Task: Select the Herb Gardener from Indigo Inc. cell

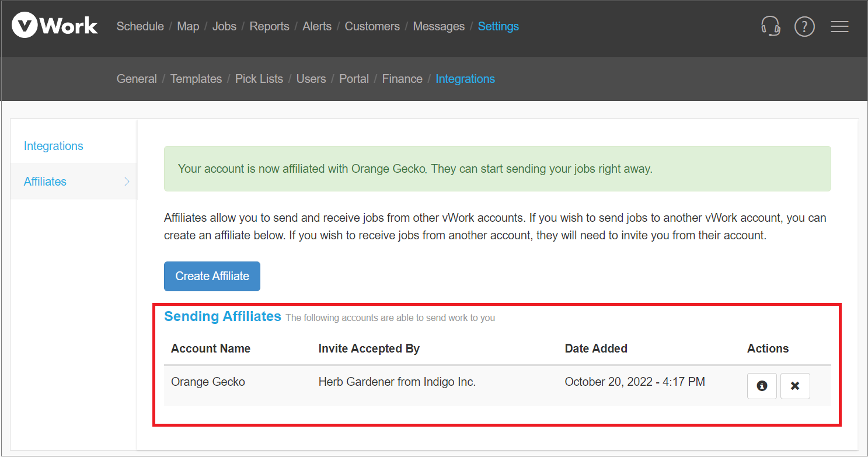Action: [x=397, y=382]
